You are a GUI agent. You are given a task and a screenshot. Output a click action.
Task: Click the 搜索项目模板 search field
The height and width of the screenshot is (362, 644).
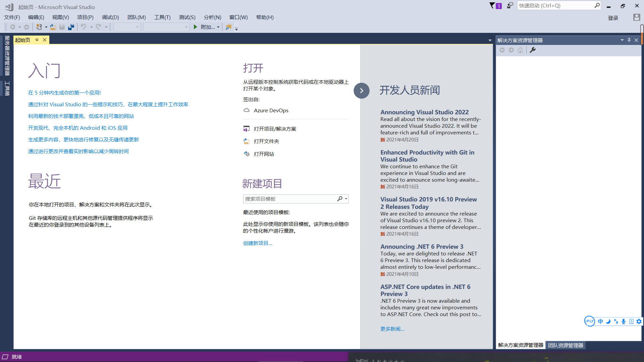click(x=288, y=199)
